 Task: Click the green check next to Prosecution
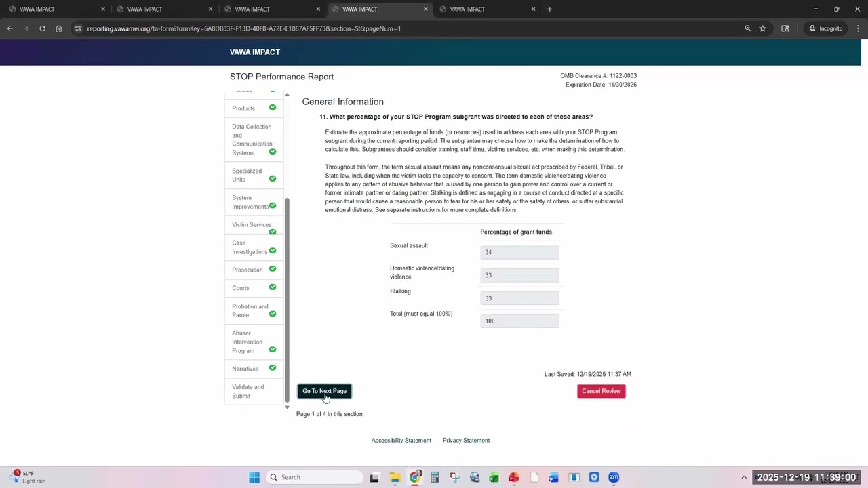click(x=273, y=269)
